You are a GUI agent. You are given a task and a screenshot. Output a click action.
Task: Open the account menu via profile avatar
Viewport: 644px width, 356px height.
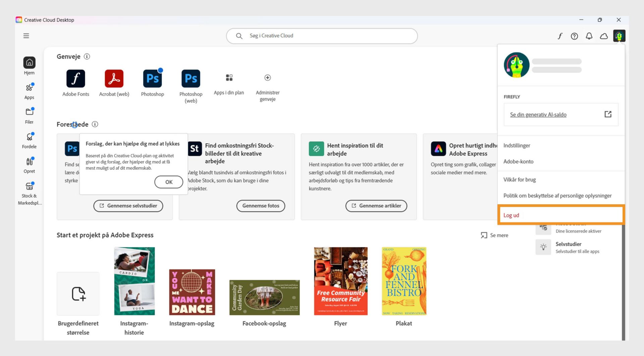tap(620, 36)
